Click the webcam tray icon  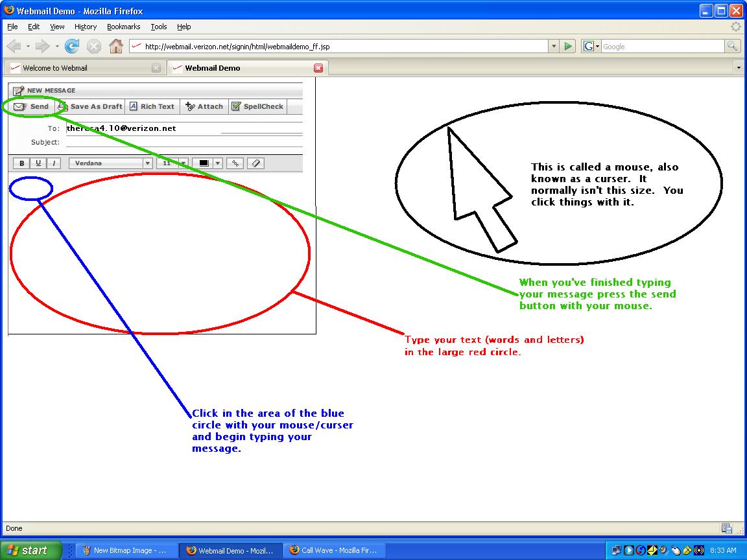coord(663,550)
